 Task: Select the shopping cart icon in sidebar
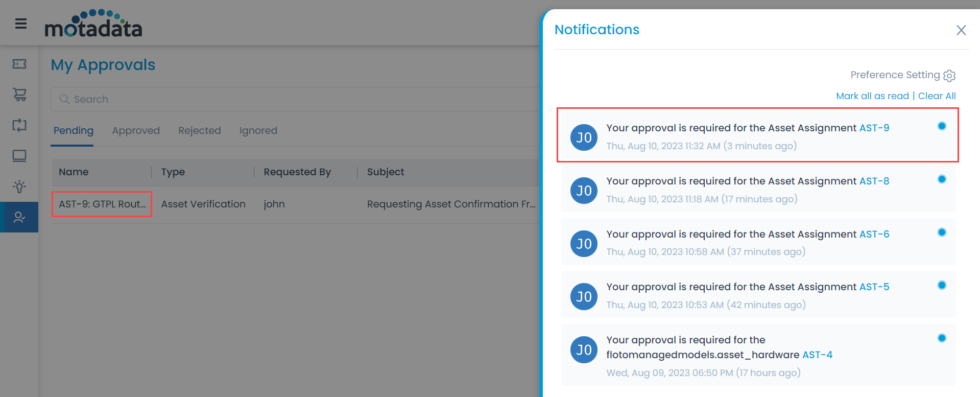coord(19,95)
